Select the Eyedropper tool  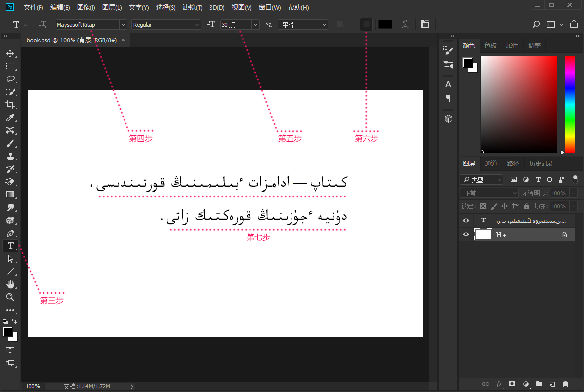tap(10, 118)
